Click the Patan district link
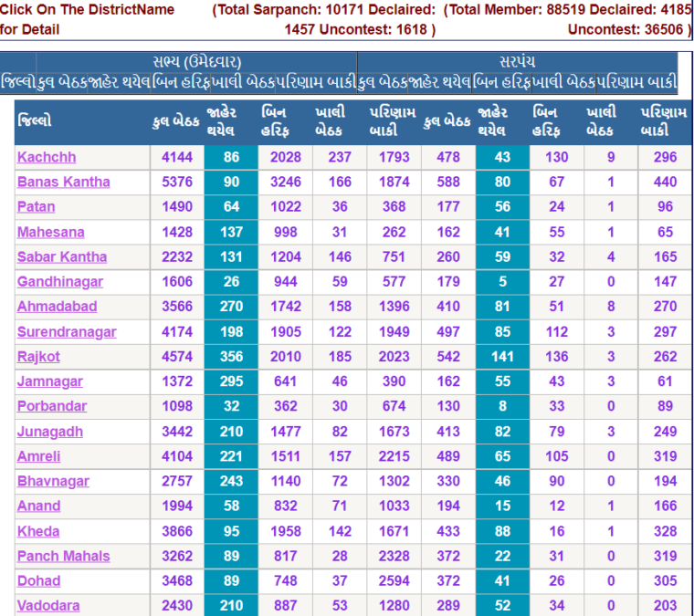Screen dimensions: 694x616 coord(36,206)
